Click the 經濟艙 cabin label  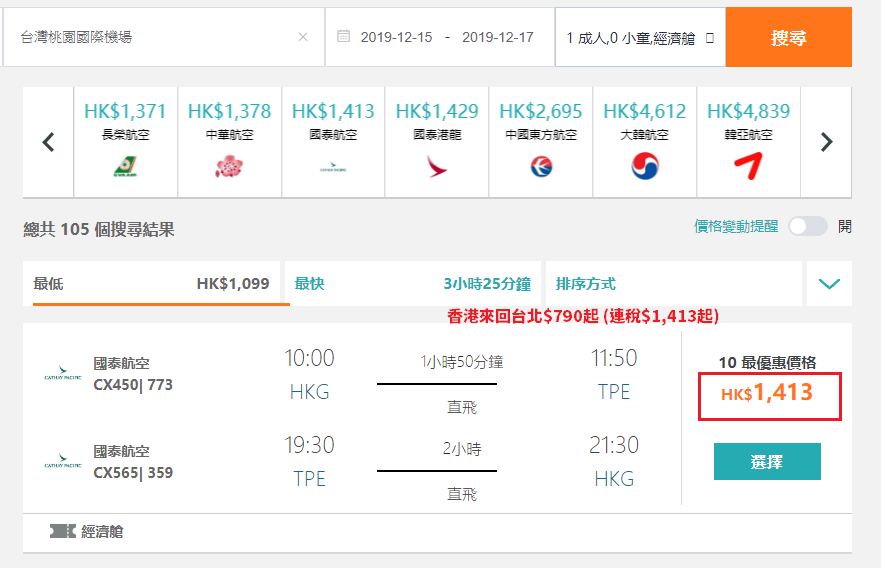(x=102, y=531)
